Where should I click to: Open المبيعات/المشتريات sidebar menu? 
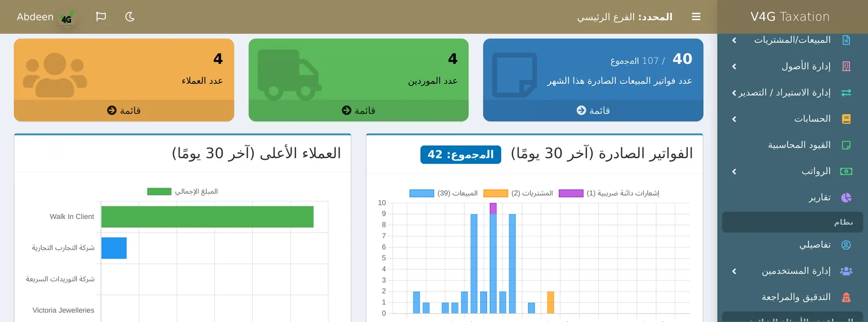792,40
